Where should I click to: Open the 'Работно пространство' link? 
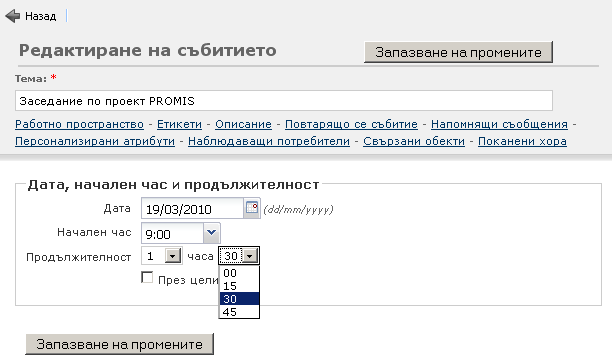pyautogui.click(x=79, y=124)
